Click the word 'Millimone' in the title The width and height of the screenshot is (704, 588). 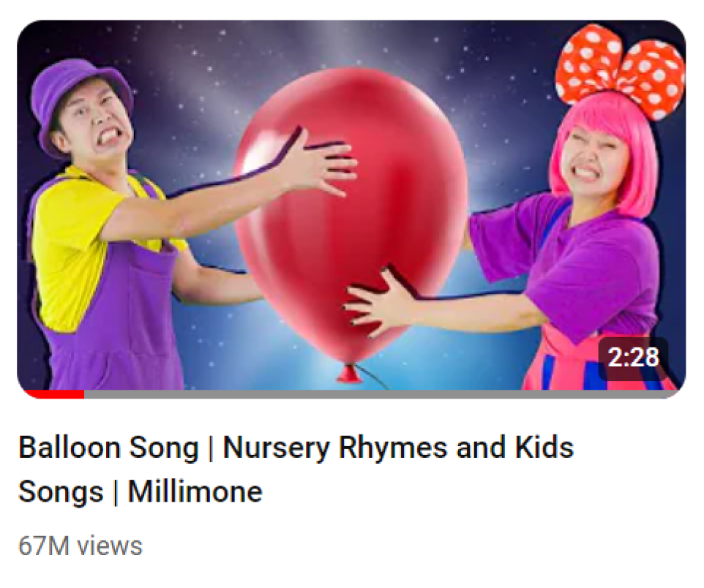pyautogui.click(x=195, y=491)
